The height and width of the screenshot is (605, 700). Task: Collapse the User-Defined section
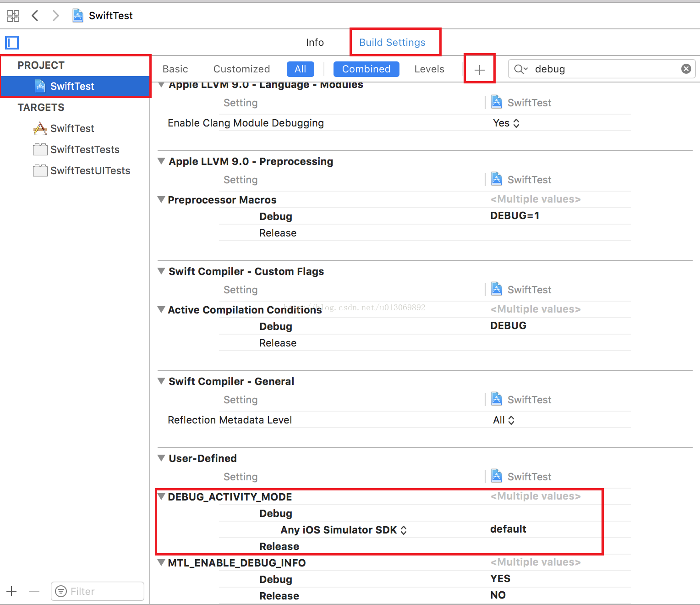[x=161, y=458]
